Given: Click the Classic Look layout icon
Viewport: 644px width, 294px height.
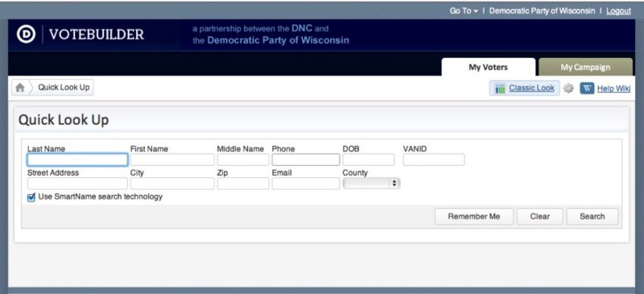Looking at the screenshot, I should click(x=500, y=89).
